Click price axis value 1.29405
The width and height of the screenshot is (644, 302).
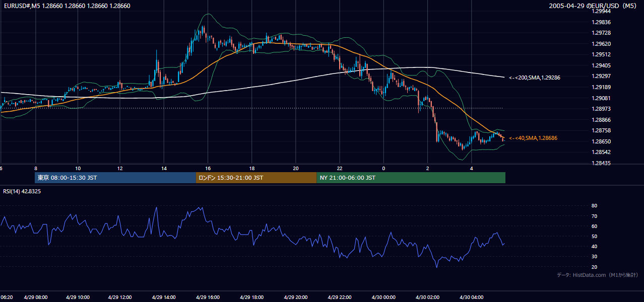(x=601, y=65)
